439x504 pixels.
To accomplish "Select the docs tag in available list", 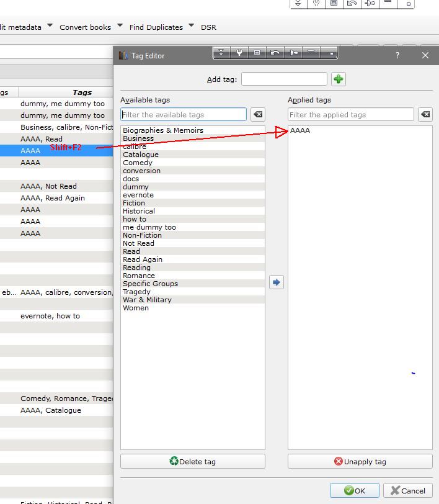I will [193, 179].
